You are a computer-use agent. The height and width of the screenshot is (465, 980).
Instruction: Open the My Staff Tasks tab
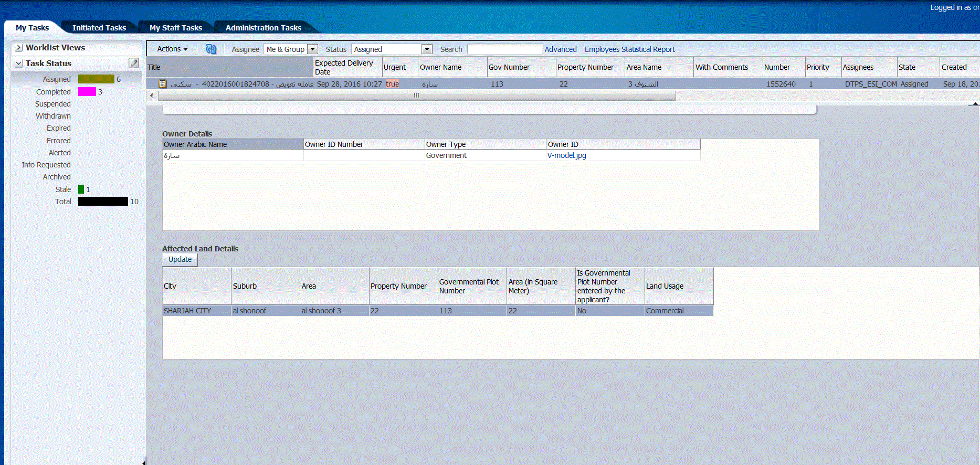pos(176,28)
